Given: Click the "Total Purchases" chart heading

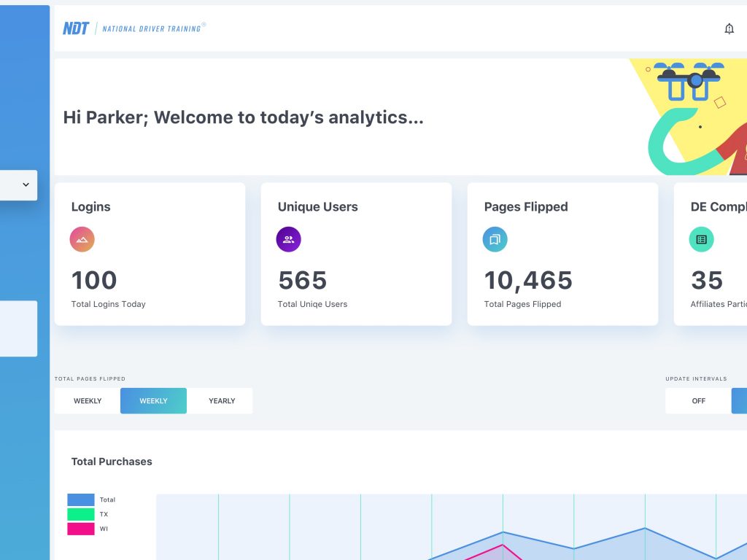Looking at the screenshot, I should coord(112,462).
